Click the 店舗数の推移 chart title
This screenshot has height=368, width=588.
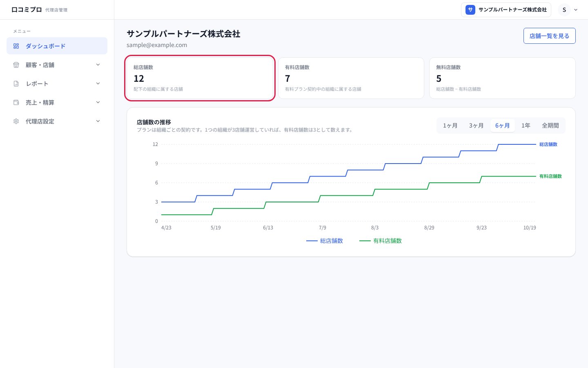(154, 122)
